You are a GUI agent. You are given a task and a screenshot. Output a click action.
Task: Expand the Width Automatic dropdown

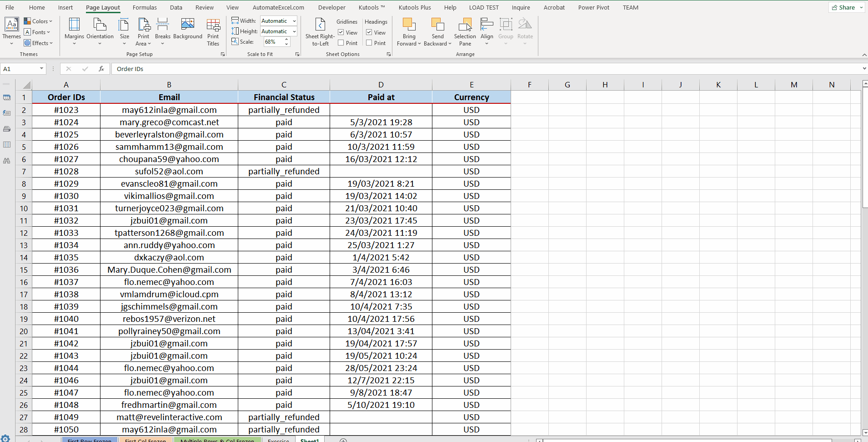[294, 21]
